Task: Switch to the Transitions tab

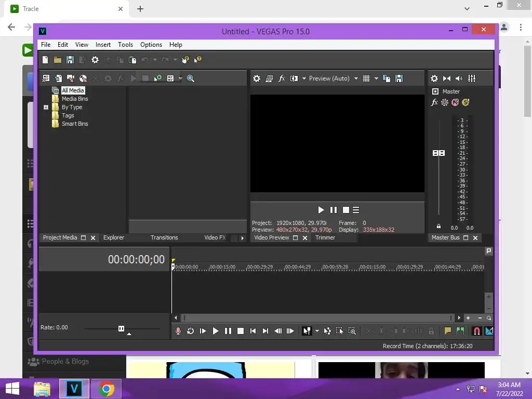Action: point(164,237)
